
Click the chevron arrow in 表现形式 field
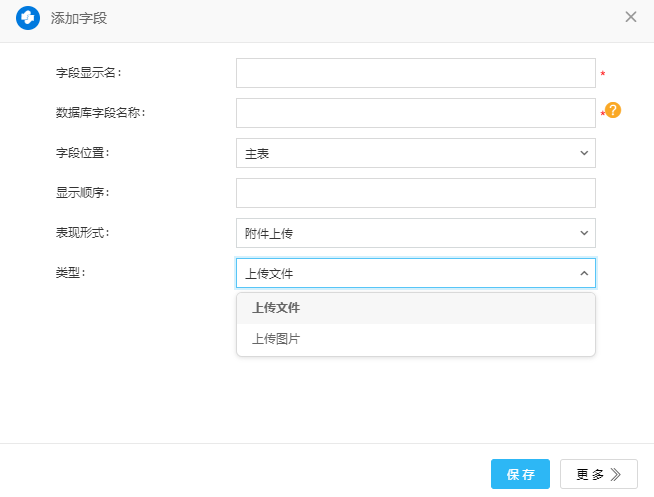(x=584, y=233)
